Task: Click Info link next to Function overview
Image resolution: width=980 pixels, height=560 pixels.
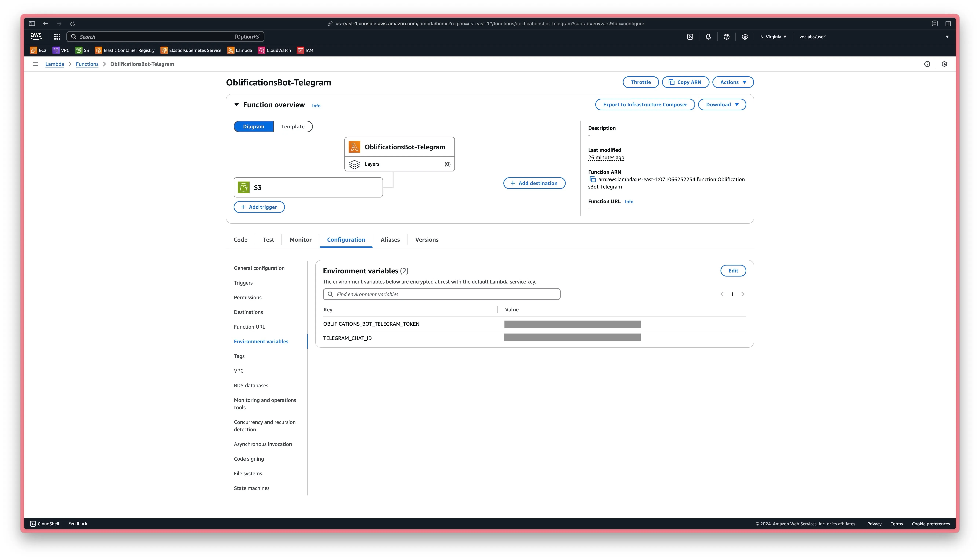Action: coord(316,106)
